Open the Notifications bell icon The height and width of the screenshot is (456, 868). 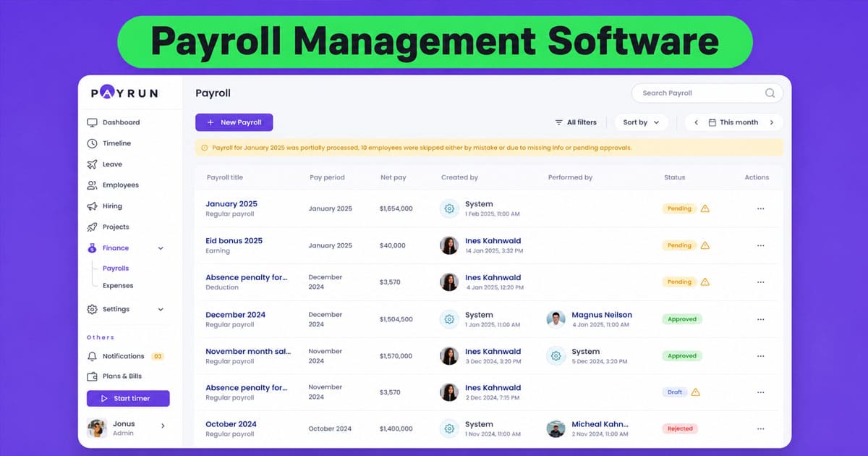click(92, 356)
